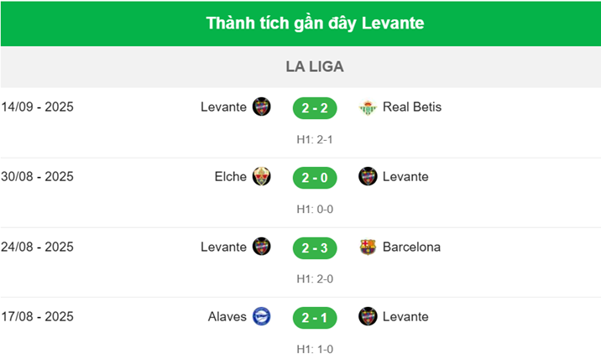Viewport: 601px width, 364px height.
Task: Click Levante crest in Real Betis match
Action: tap(262, 107)
